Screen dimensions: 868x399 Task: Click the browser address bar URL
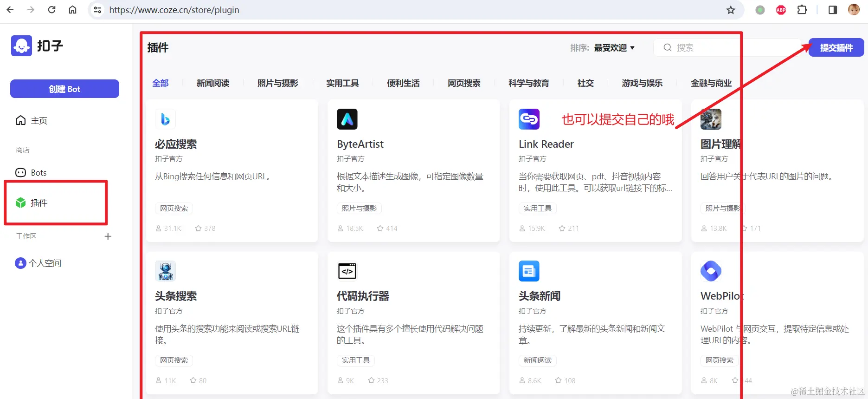tap(174, 10)
